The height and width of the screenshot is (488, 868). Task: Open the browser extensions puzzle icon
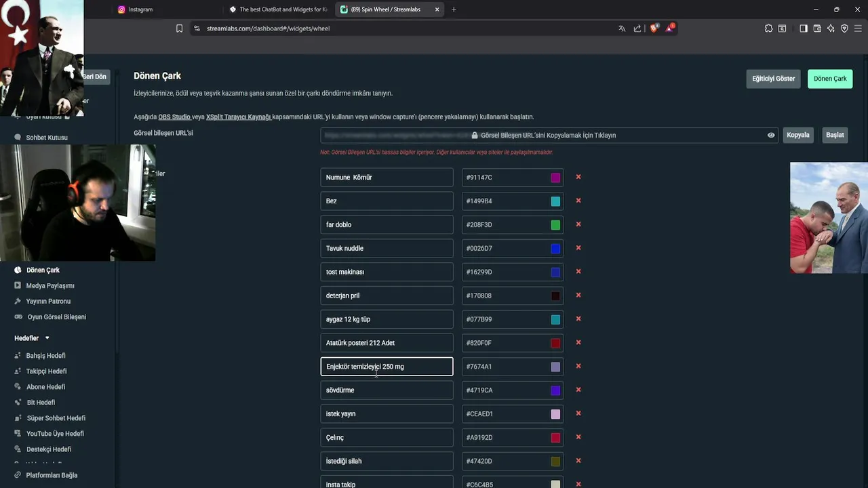coord(768,28)
